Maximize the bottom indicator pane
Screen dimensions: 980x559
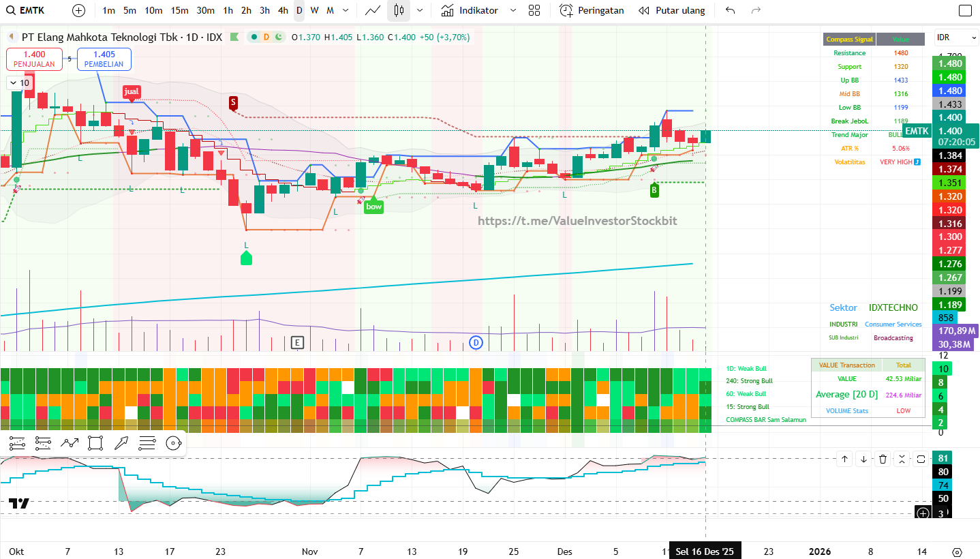[x=921, y=459]
